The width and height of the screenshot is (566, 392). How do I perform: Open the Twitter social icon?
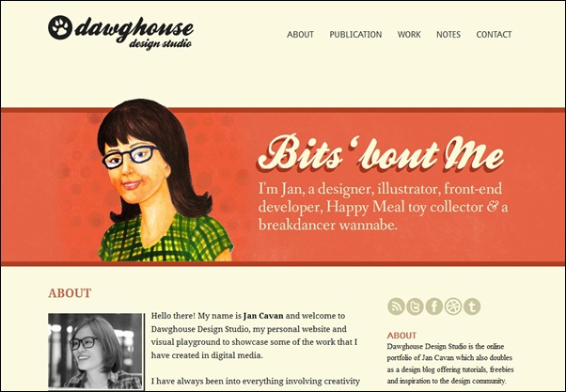416,306
